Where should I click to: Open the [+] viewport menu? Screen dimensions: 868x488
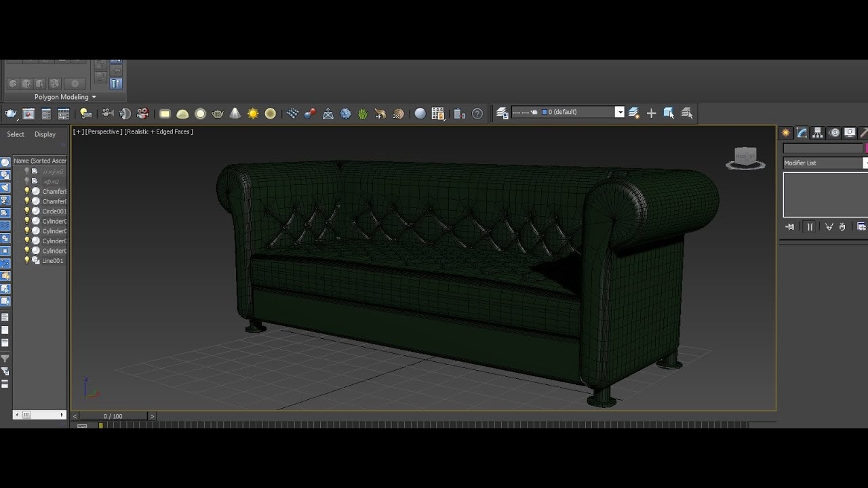click(x=79, y=131)
